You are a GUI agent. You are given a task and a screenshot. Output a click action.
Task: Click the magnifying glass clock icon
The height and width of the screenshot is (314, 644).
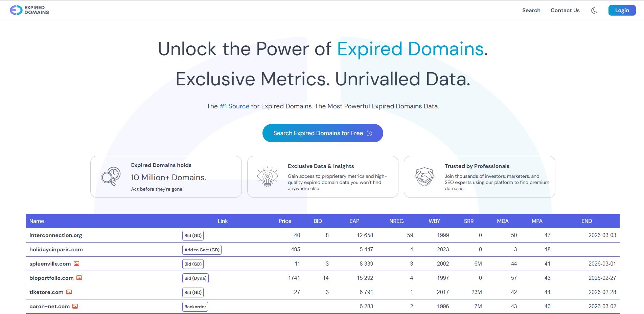click(x=111, y=176)
